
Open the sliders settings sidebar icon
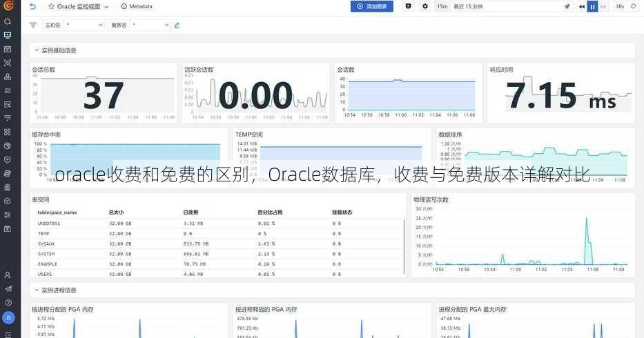8,215
